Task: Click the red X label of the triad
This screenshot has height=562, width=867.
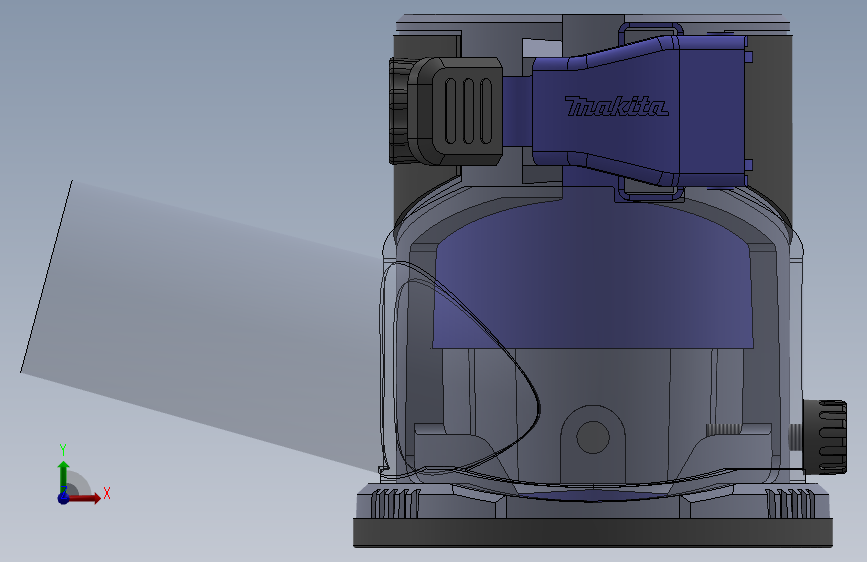Action: tap(107, 493)
